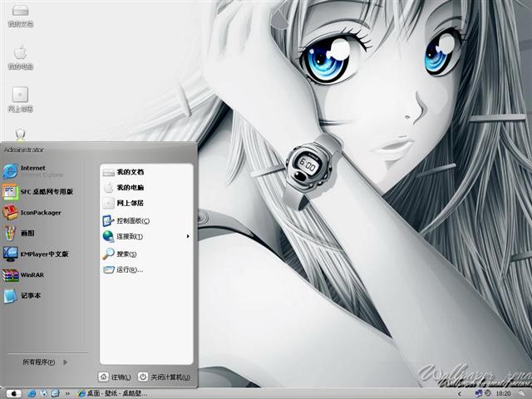Expand hidden system tray icons arrow
This screenshot has width=532, height=399.
click(x=460, y=394)
